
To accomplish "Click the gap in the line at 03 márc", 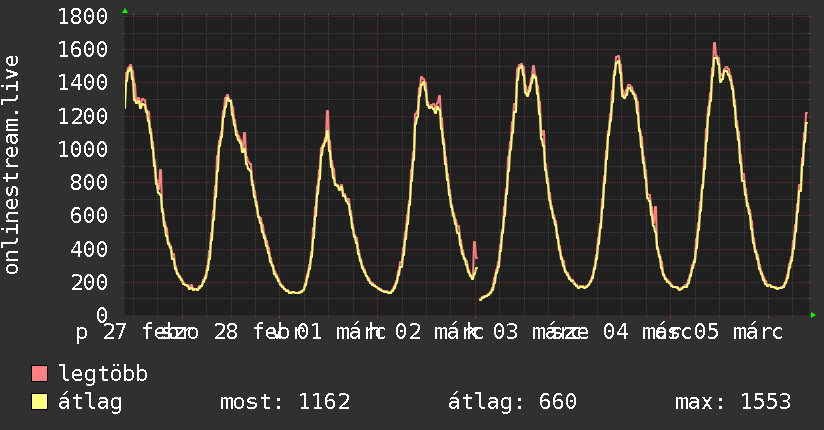I will click(x=478, y=286).
